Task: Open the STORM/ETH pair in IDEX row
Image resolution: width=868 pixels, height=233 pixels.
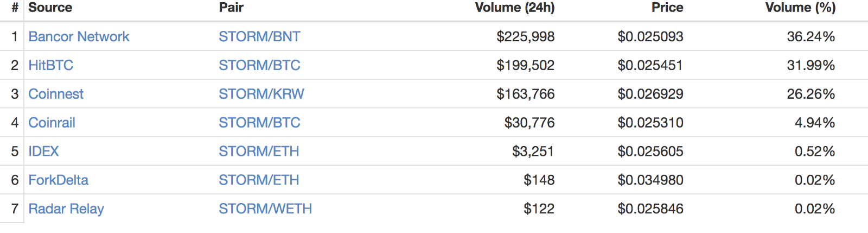Action: tap(259, 152)
